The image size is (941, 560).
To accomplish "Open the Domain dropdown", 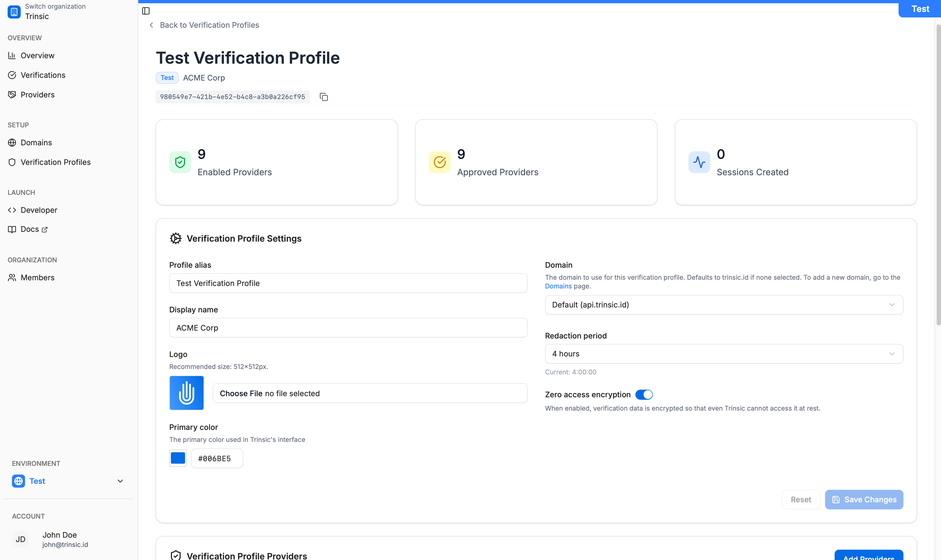I will pyautogui.click(x=724, y=305).
